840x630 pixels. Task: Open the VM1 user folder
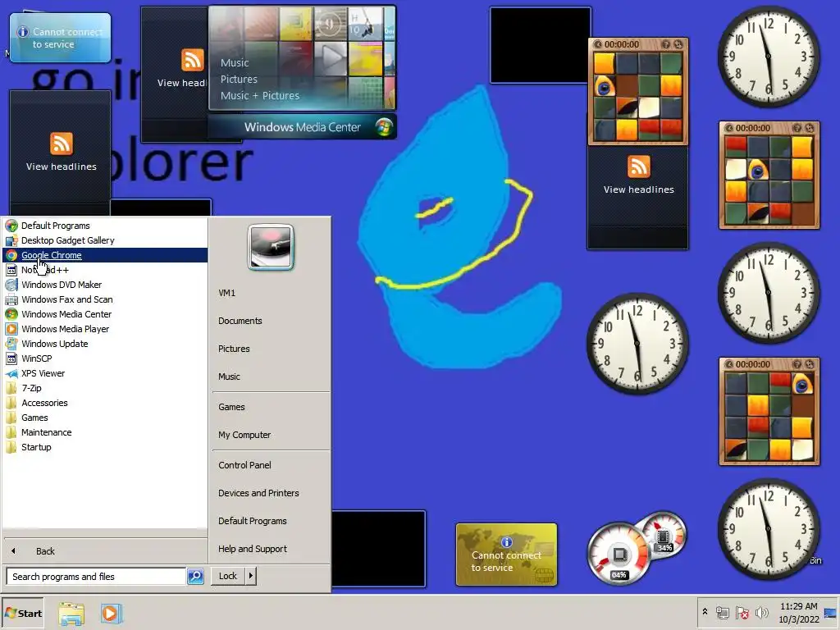pyautogui.click(x=271, y=293)
